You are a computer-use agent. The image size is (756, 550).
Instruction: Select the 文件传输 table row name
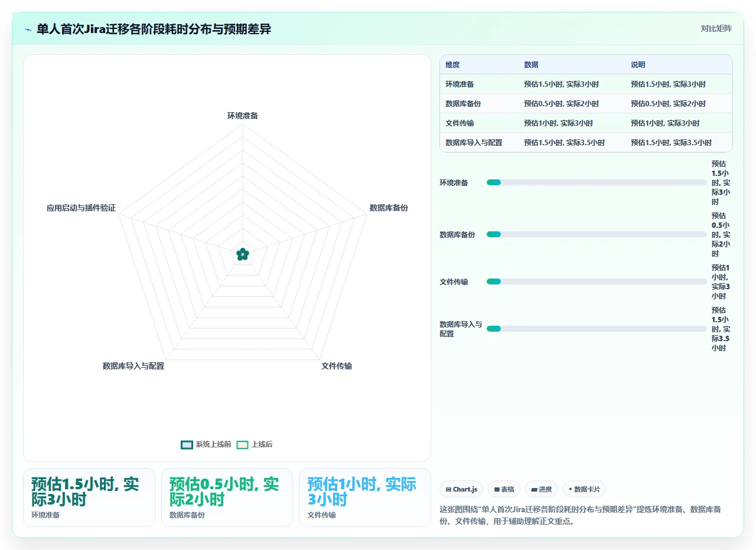(460, 123)
